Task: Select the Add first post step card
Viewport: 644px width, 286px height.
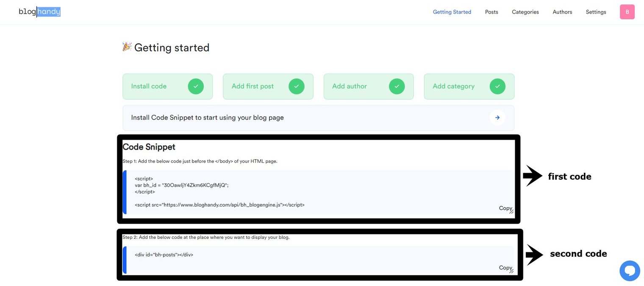Action: tap(268, 87)
